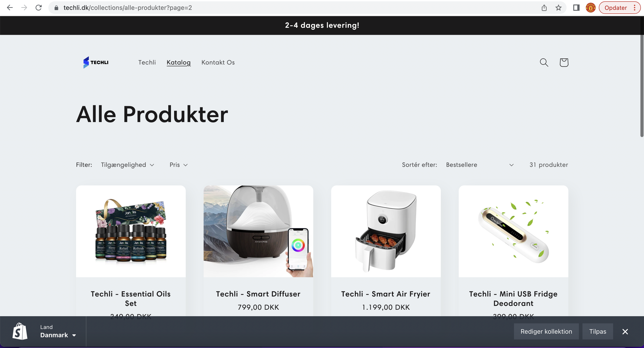Image resolution: width=644 pixels, height=348 pixels.
Task: Click the browser share icon
Action: [544, 8]
